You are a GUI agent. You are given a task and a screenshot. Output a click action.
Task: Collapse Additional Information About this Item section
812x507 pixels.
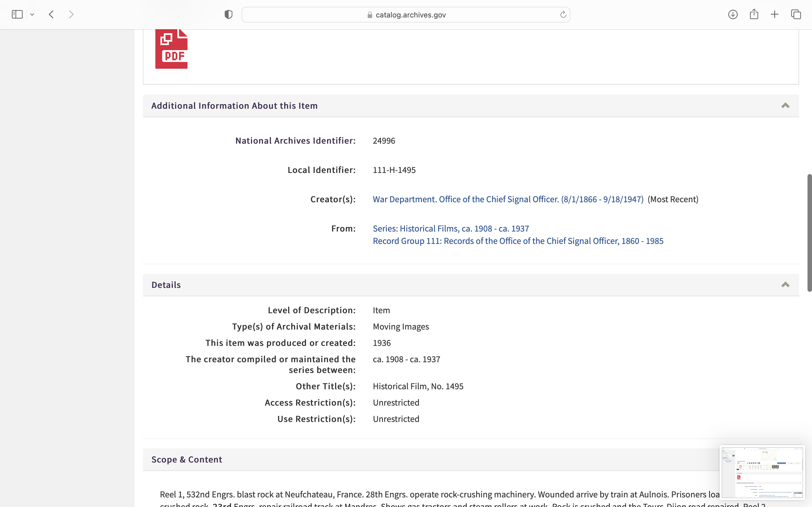coord(785,106)
